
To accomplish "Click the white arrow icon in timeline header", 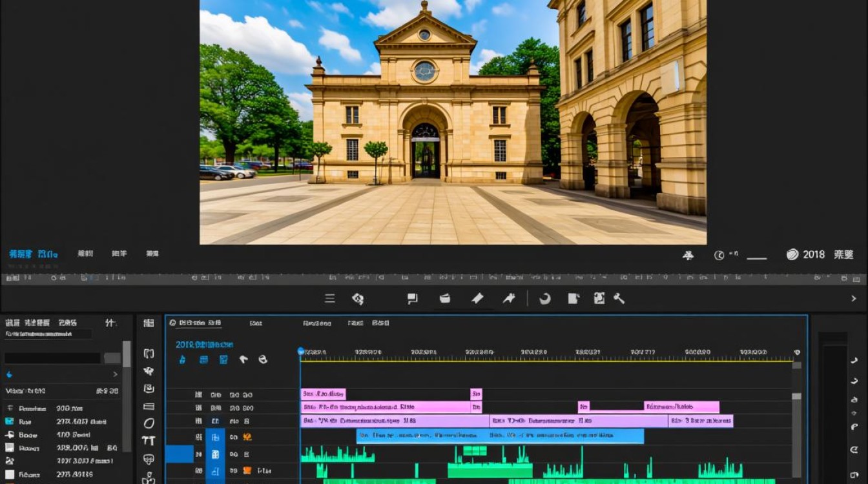I will point(243,359).
